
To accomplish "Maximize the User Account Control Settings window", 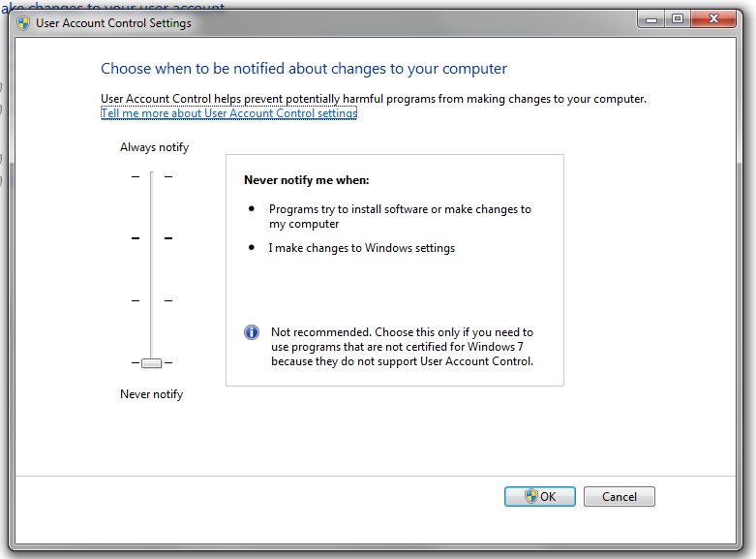I will tap(677, 18).
